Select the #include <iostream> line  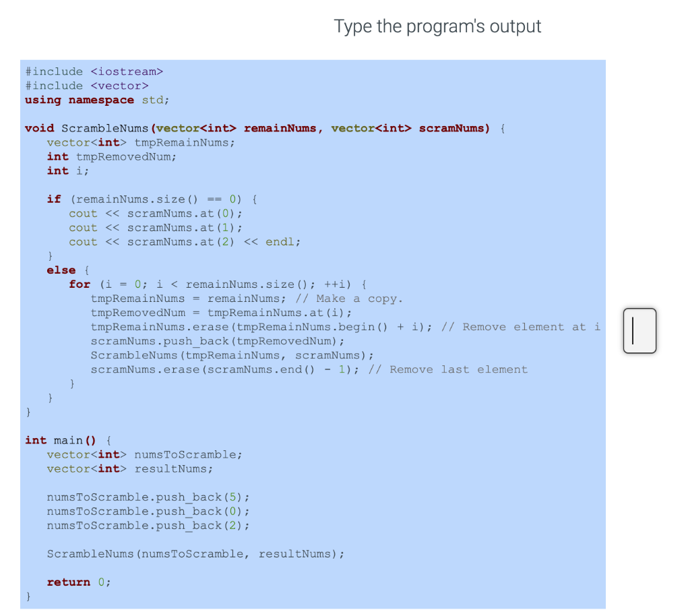(x=94, y=71)
